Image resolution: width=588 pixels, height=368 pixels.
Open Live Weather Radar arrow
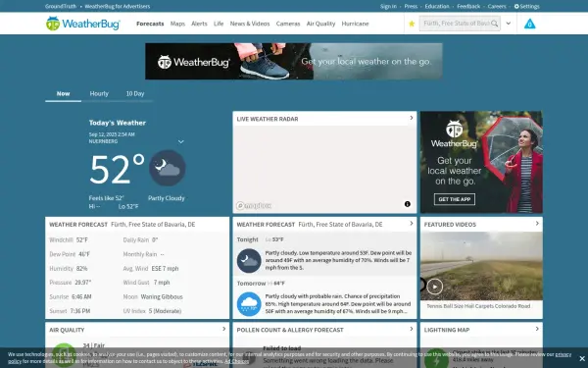coord(412,118)
